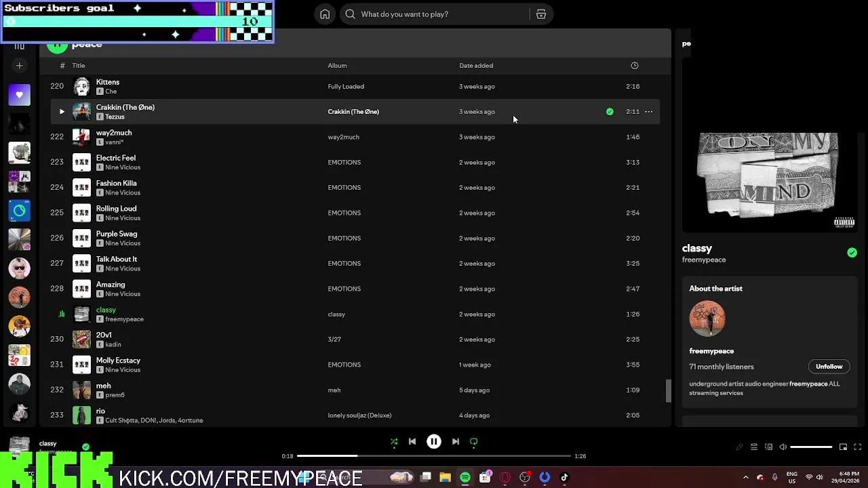The image size is (868, 488).
Task: Create a new playlist with plus icon
Action: coord(19,66)
